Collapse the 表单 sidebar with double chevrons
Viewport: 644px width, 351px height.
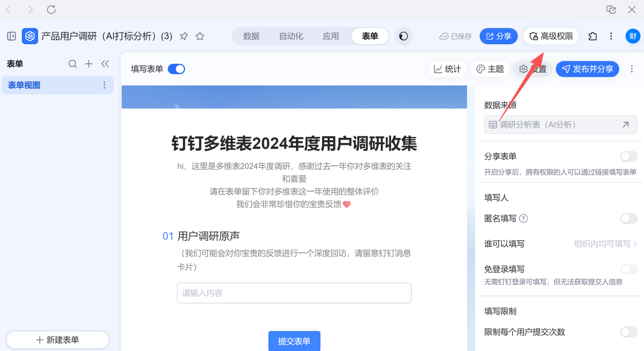point(105,63)
